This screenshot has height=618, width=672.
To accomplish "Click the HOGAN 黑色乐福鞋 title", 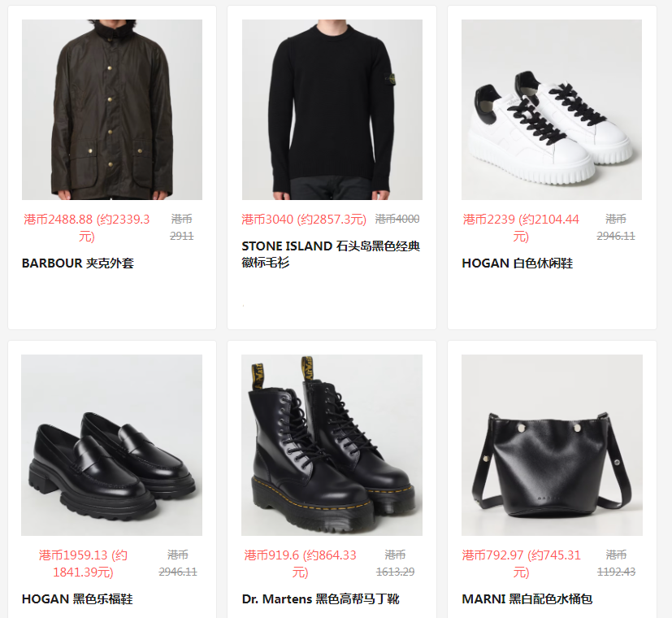I will coord(77,598).
